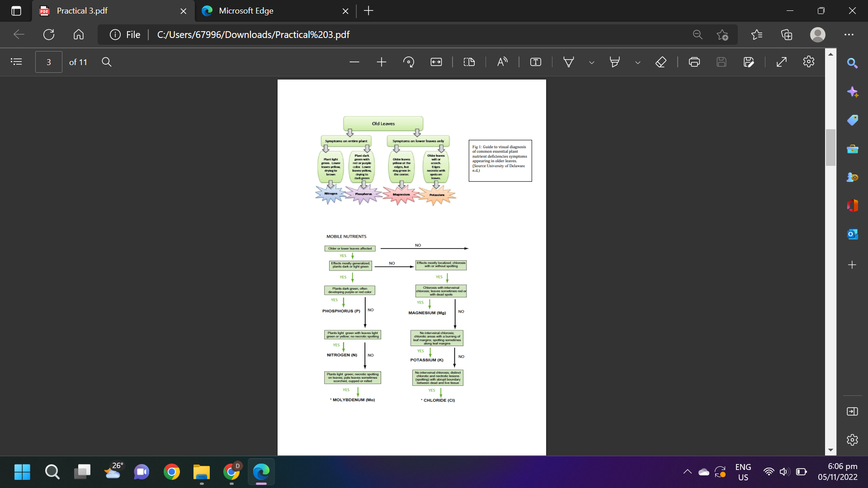Click the Zoom out minus button
This screenshot has width=868, height=488.
point(354,62)
